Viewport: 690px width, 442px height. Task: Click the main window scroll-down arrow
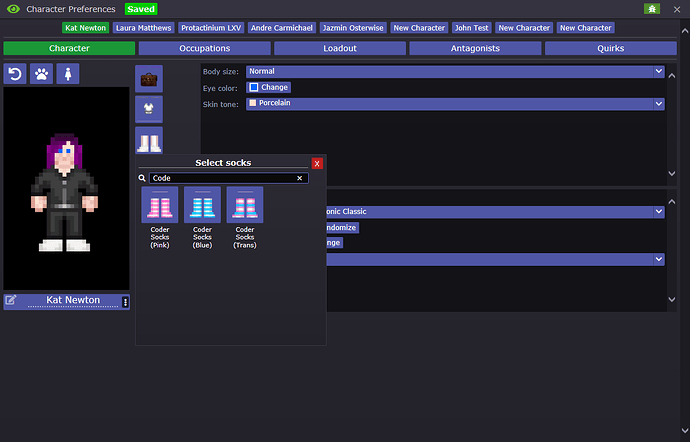(x=685, y=431)
